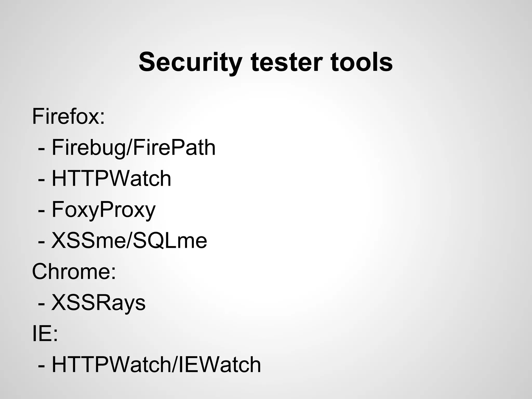Viewport: 532px width, 399px height.
Task: Click the word 'tools' in title
Action: 362,62
